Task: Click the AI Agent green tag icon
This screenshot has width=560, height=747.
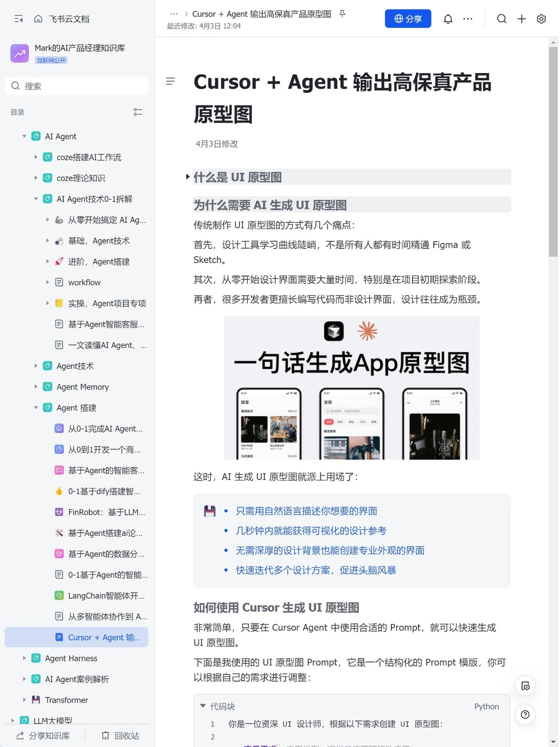Action: pos(36,136)
